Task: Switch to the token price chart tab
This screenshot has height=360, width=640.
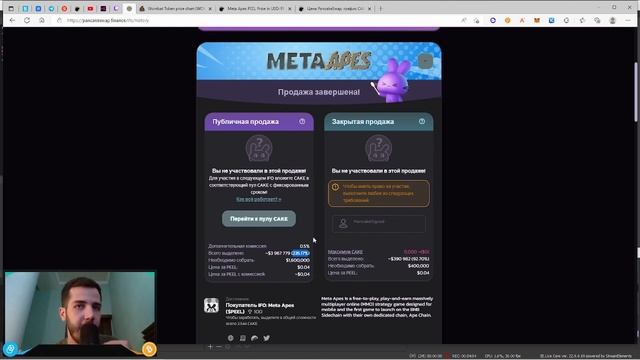Action: pyautogui.click(x=176, y=8)
